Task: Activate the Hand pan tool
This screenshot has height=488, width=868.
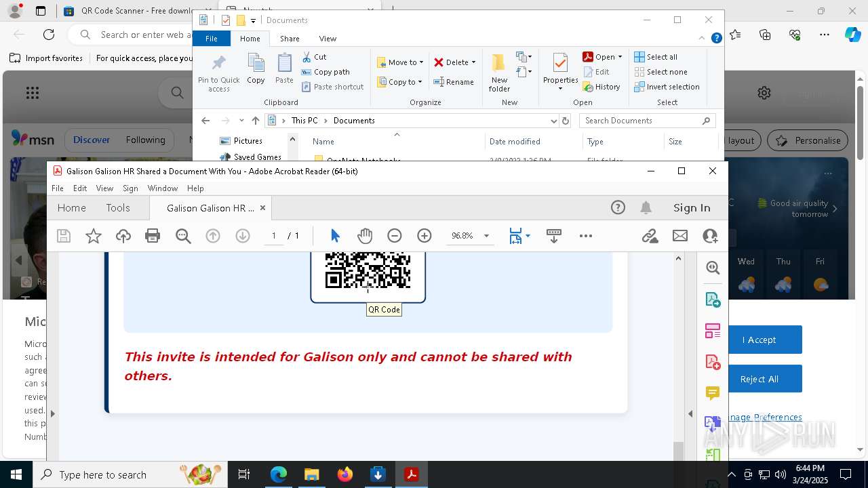Action: [x=365, y=236]
